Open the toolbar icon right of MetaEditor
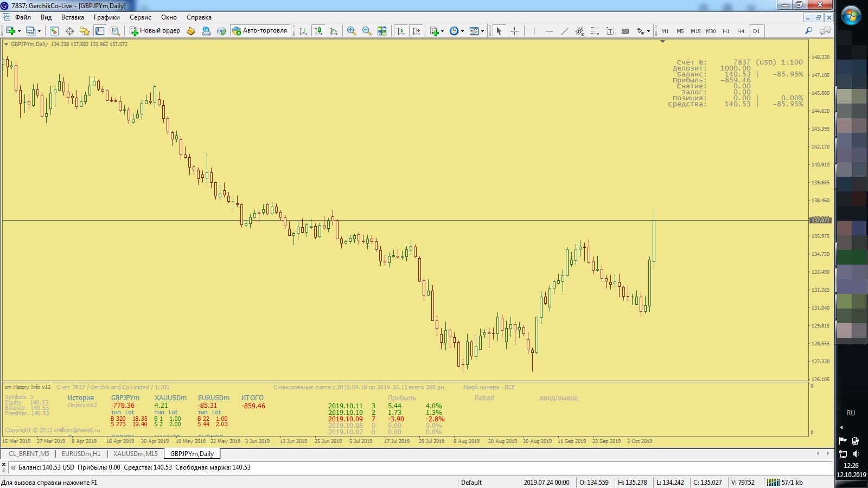Viewport: 868px width, 488px height. pyautogui.click(x=206, y=31)
